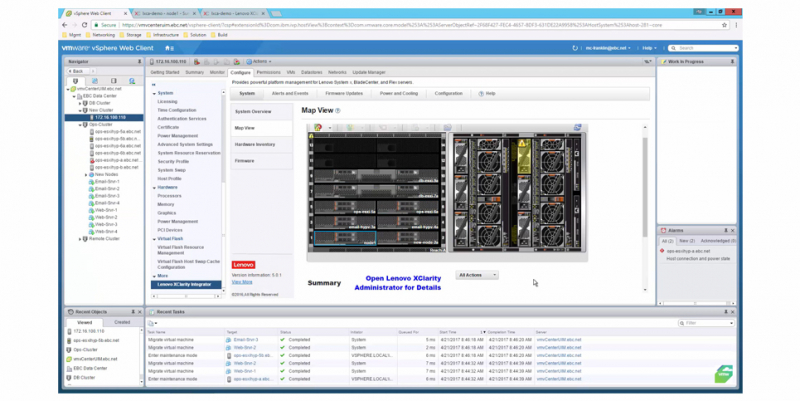Open the Update Manager tab
The image size is (800, 401).
[369, 72]
